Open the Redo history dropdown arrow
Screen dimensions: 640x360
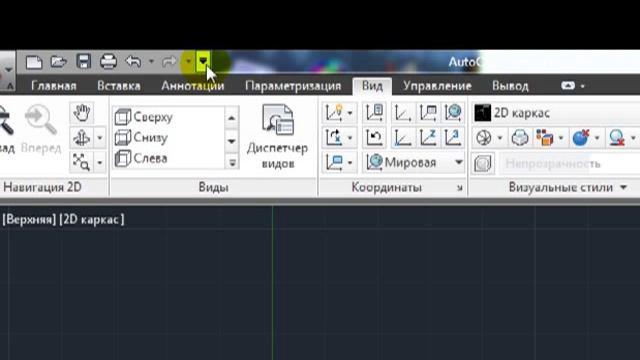(x=188, y=62)
